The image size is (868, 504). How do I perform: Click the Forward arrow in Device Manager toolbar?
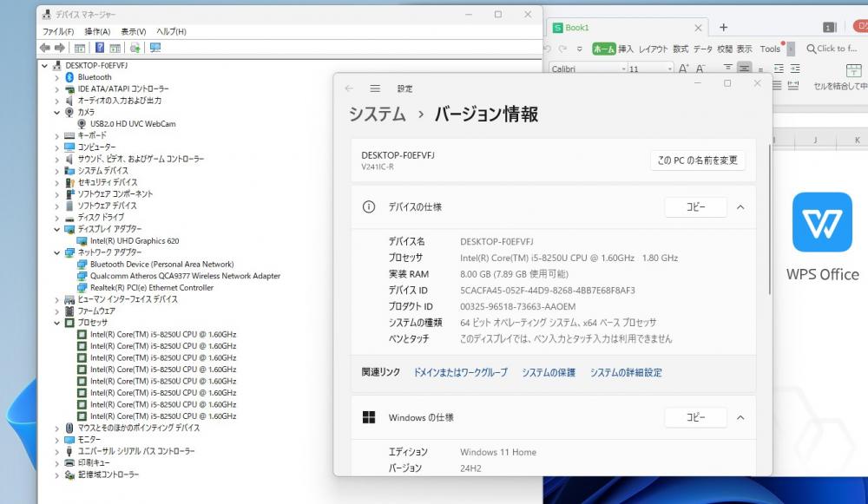click(x=60, y=48)
